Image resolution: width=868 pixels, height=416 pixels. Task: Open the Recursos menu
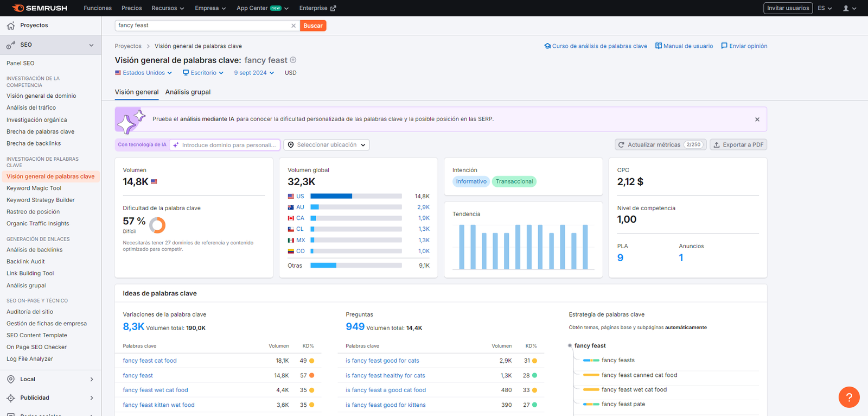pos(168,8)
